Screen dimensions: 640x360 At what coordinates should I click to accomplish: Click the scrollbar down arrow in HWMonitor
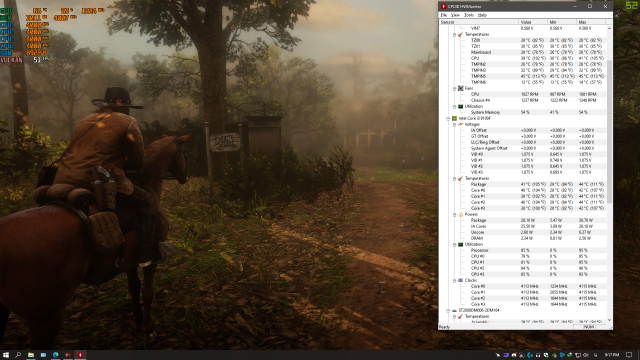[609, 320]
